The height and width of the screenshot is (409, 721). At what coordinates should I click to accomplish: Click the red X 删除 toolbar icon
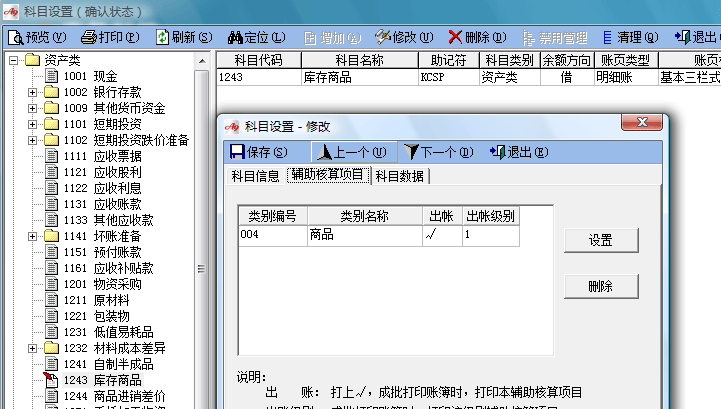pos(456,37)
